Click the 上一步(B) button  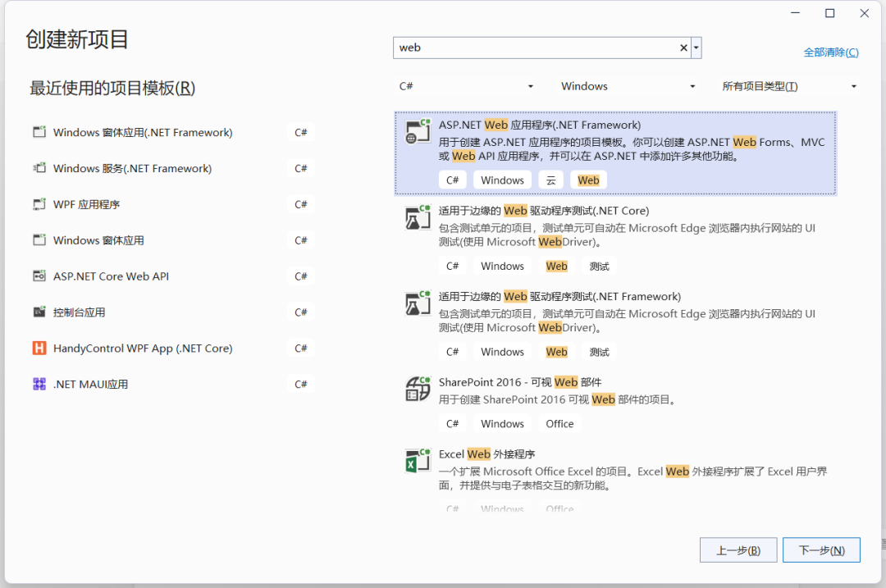738,550
